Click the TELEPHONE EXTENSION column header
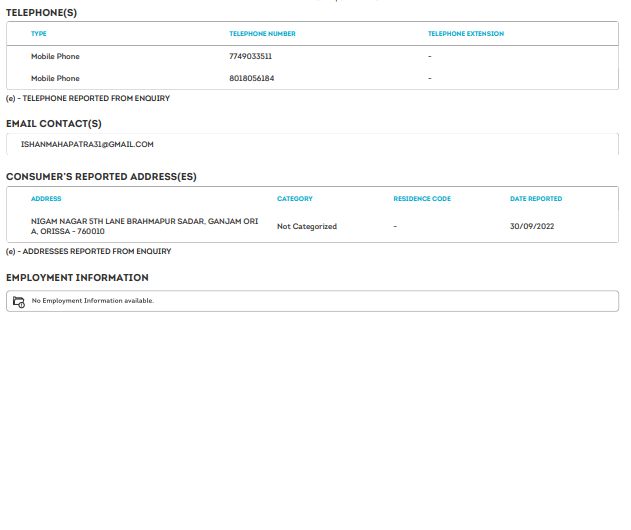The height and width of the screenshot is (530, 631). point(465,34)
